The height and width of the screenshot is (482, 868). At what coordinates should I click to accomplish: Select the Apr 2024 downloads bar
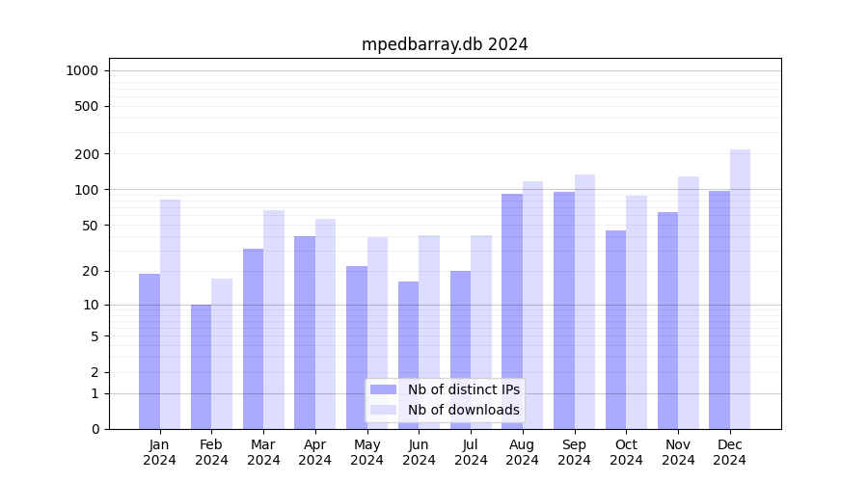pyautogui.click(x=325, y=323)
